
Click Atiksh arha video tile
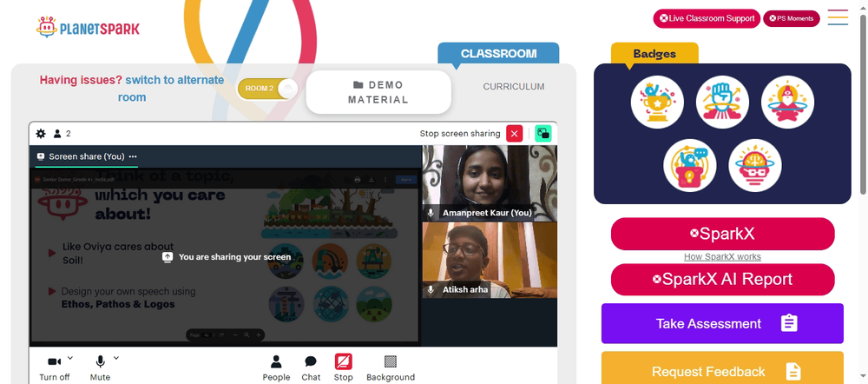[x=490, y=260]
